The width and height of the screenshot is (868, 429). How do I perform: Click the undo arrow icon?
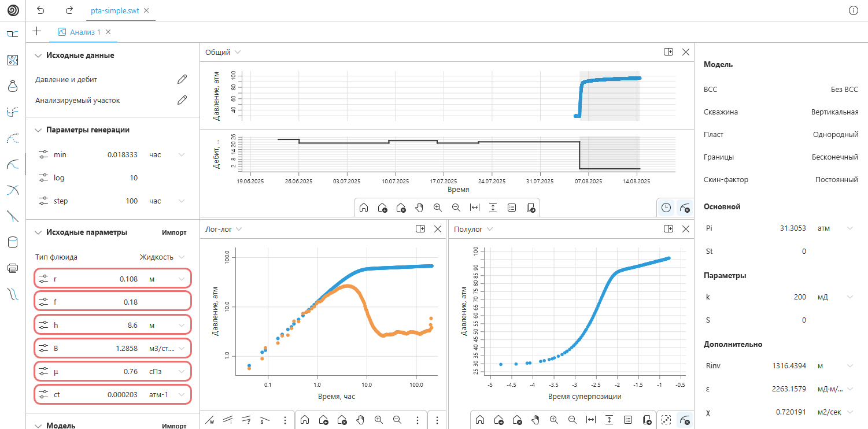click(x=40, y=10)
